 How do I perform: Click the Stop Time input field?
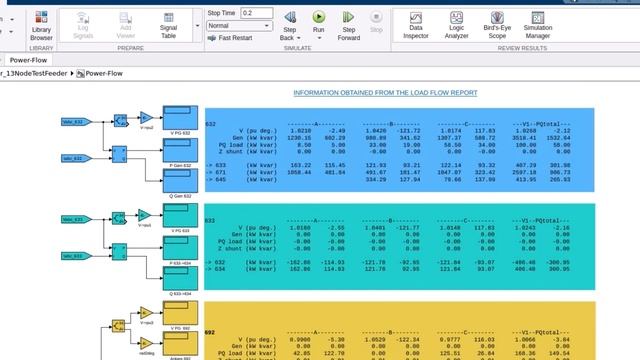click(x=256, y=13)
